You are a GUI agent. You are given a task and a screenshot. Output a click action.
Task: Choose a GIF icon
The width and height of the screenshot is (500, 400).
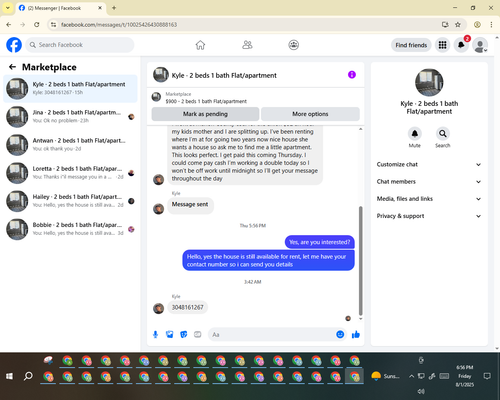[198, 334]
